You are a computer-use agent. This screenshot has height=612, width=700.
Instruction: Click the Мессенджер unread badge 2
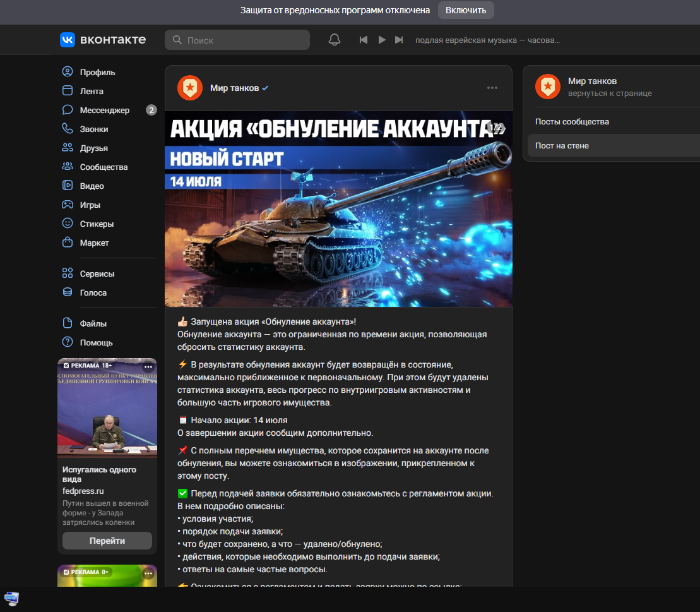pos(151,110)
